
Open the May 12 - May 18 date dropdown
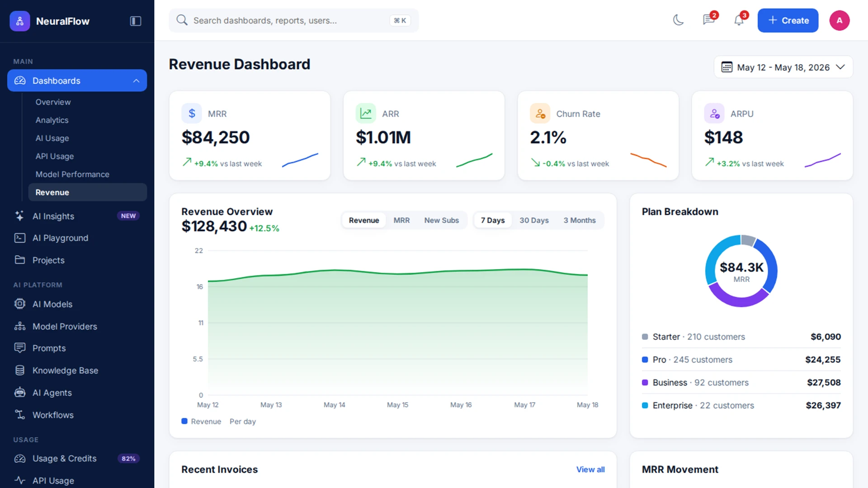click(x=783, y=67)
